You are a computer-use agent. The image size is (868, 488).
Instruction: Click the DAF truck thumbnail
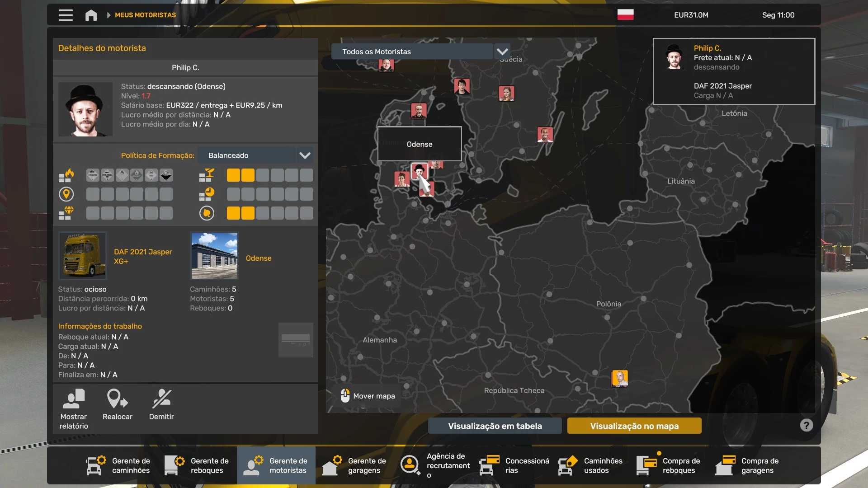tap(83, 256)
